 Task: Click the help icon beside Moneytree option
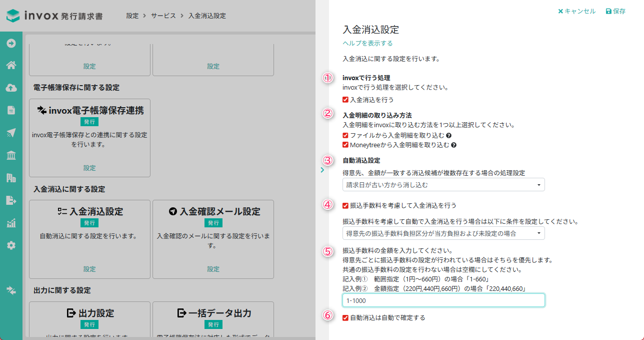pos(453,145)
